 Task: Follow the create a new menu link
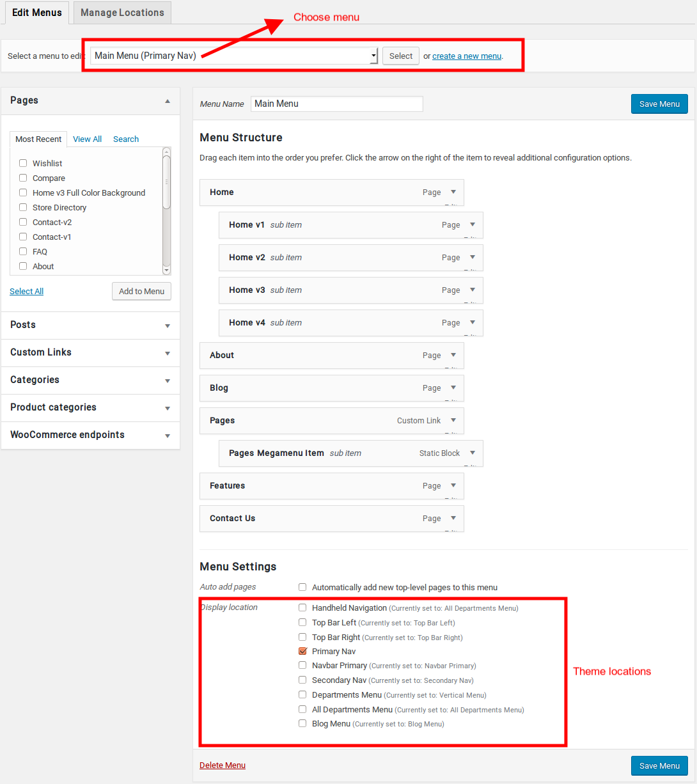pos(467,56)
